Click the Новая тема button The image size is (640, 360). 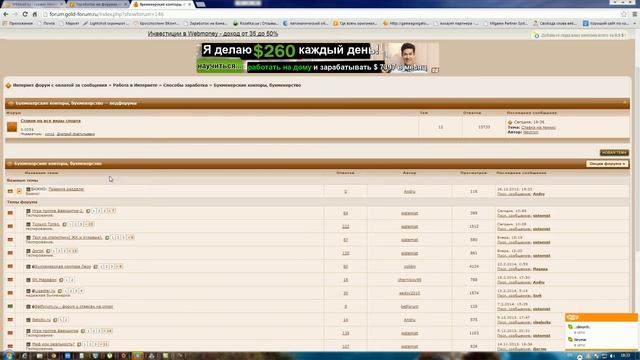click(614, 153)
